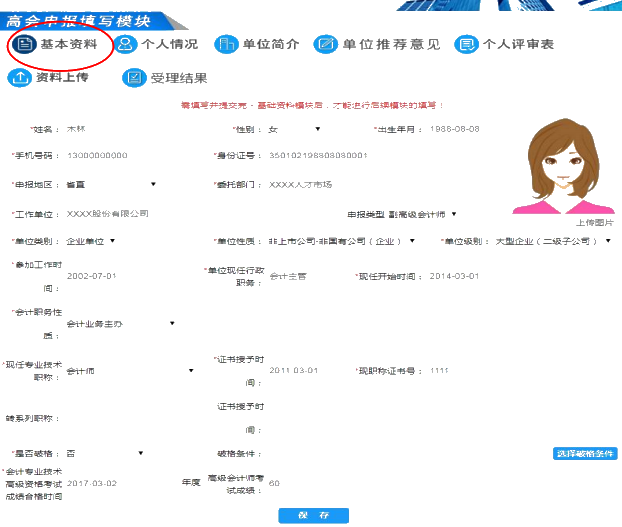622x527 pixels.
Task: Click the 资料上传 upload icon
Action: (19, 77)
